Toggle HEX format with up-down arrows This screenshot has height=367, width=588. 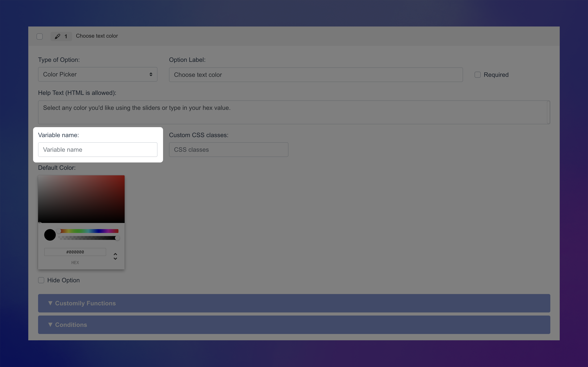(x=115, y=256)
